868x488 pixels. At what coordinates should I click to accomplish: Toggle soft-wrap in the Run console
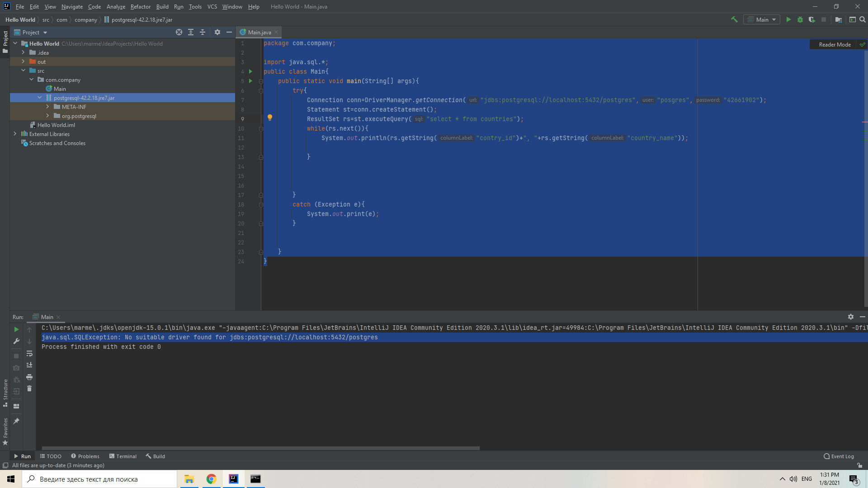[x=29, y=353]
